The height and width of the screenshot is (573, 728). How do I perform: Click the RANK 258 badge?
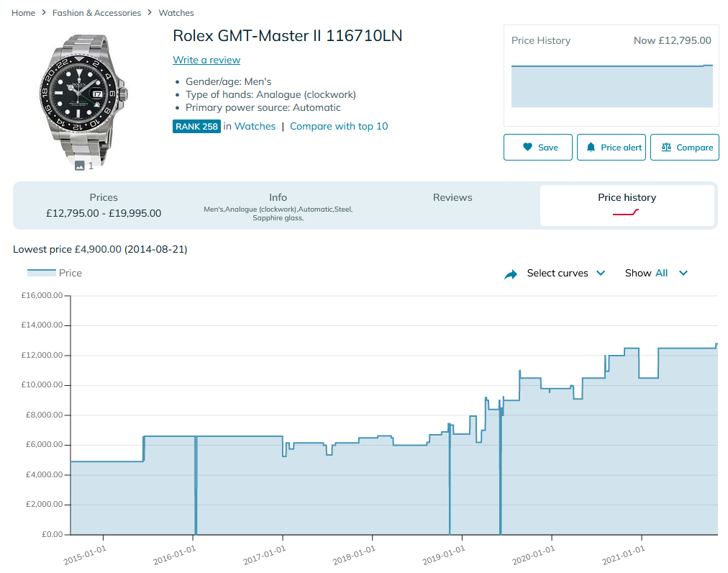(196, 127)
